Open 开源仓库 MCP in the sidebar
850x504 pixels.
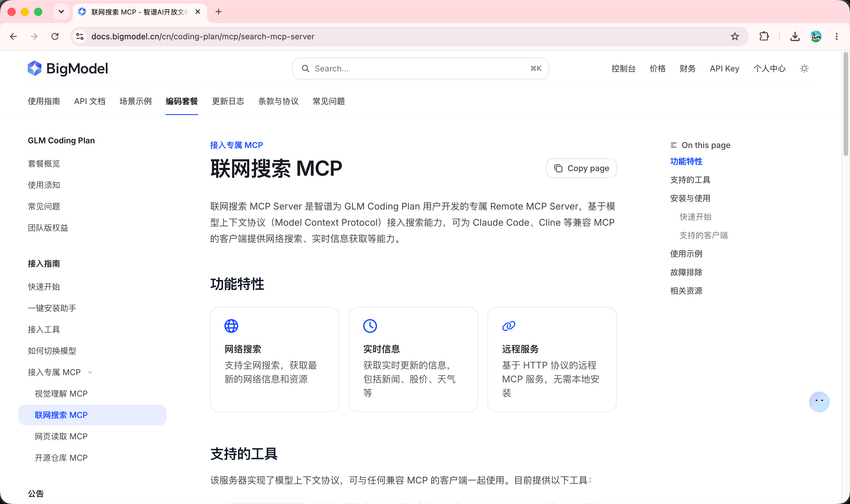pos(61,458)
